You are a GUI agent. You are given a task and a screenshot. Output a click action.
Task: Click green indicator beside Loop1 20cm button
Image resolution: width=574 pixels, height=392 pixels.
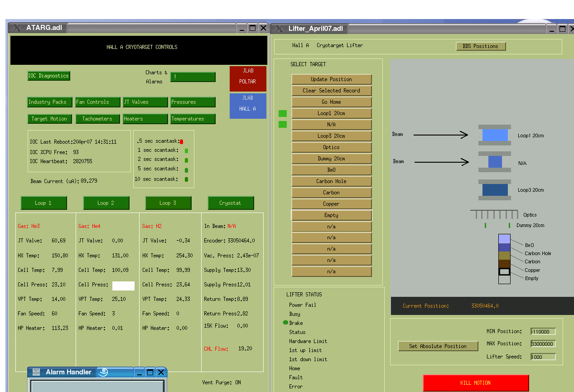click(x=283, y=113)
